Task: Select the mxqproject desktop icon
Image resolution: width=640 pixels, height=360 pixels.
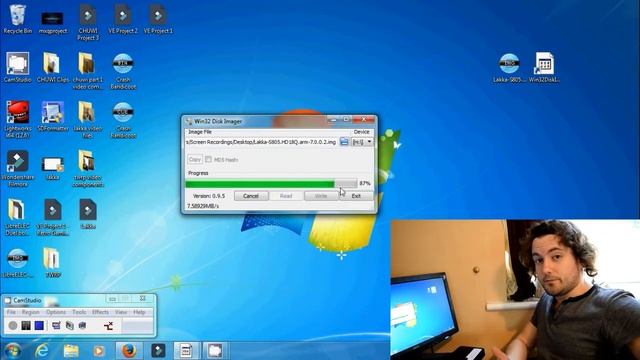Action: [52, 22]
